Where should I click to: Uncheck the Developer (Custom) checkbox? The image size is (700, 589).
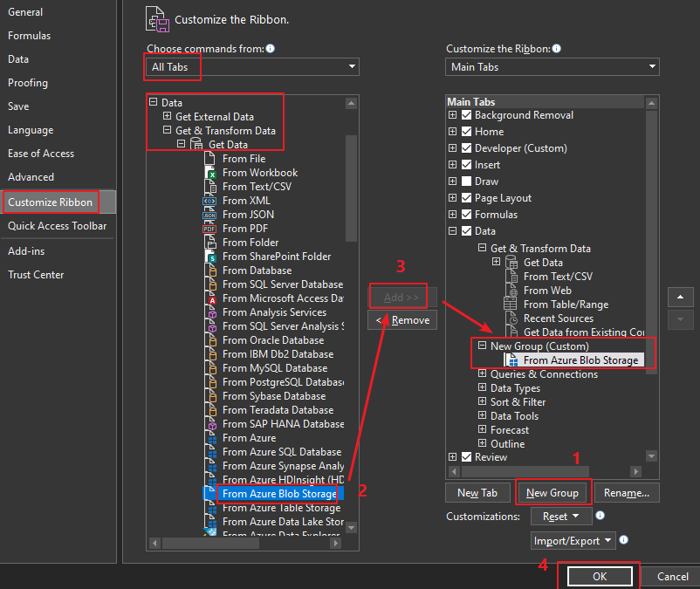pyautogui.click(x=466, y=148)
